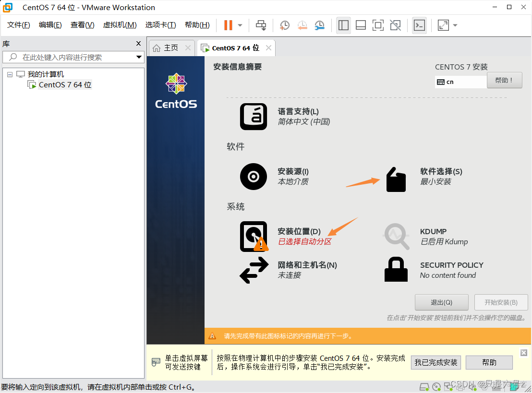
Task: Open the 文件(F) menu
Action: tap(19, 25)
